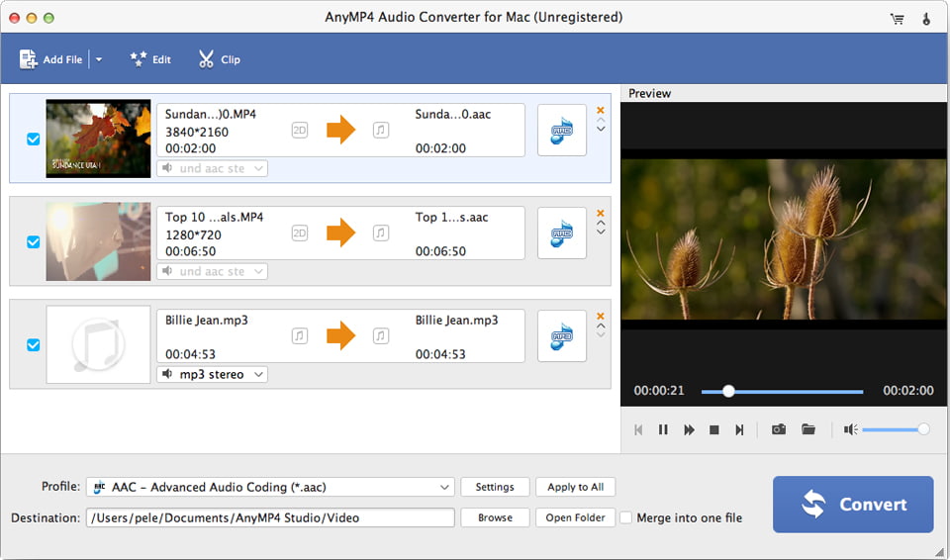Click the AAC output format icon for Sundance file
950x560 pixels.
(562, 131)
